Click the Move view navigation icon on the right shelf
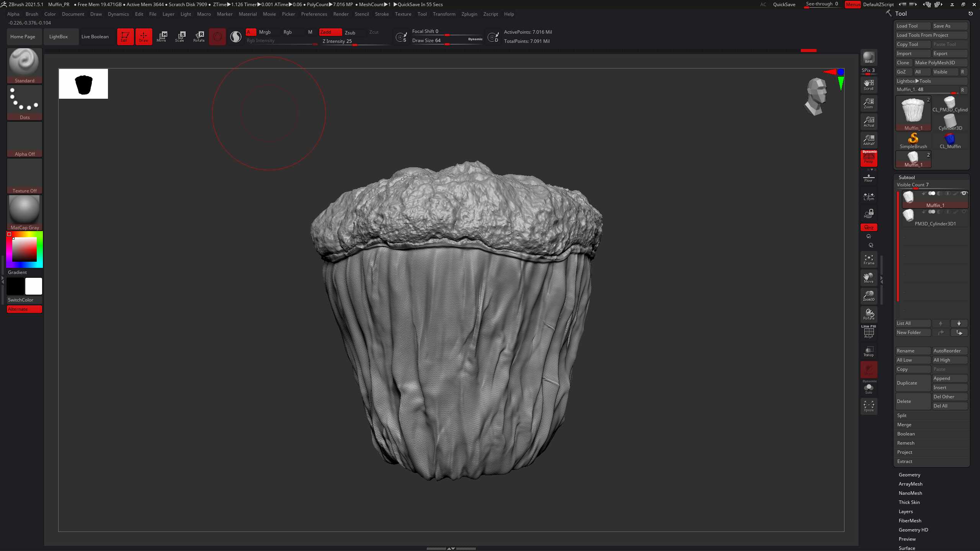Image resolution: width=980 pixels, height=551 pixels. (x=869, y=277)
